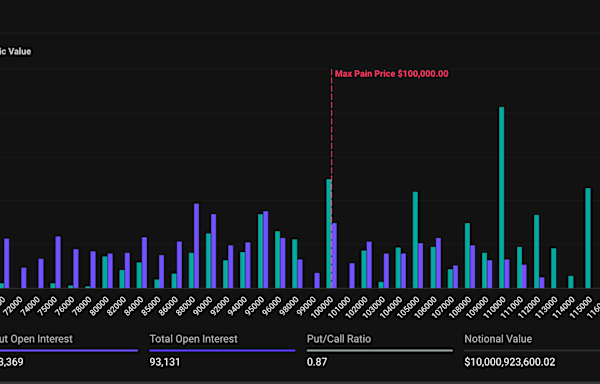Select the purple put bar at 95000
600x384 pixels.
click(266, 249)
